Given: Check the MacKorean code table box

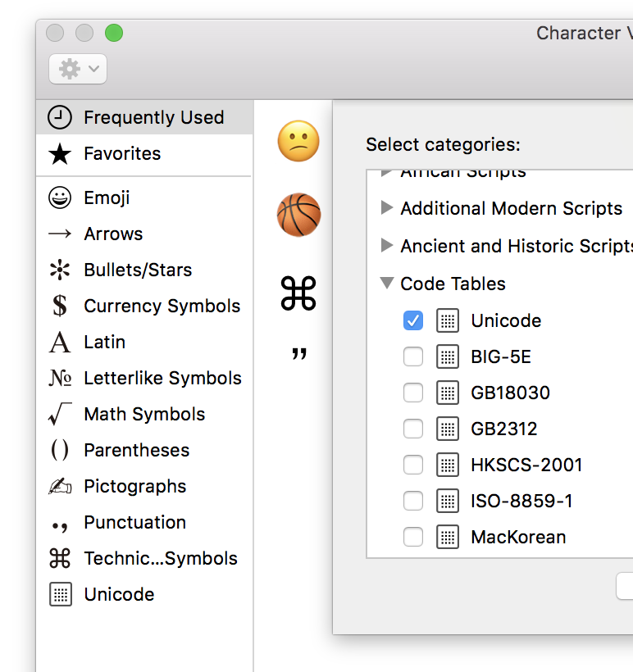Looking at the screenshot, I should tap(413, 537).
